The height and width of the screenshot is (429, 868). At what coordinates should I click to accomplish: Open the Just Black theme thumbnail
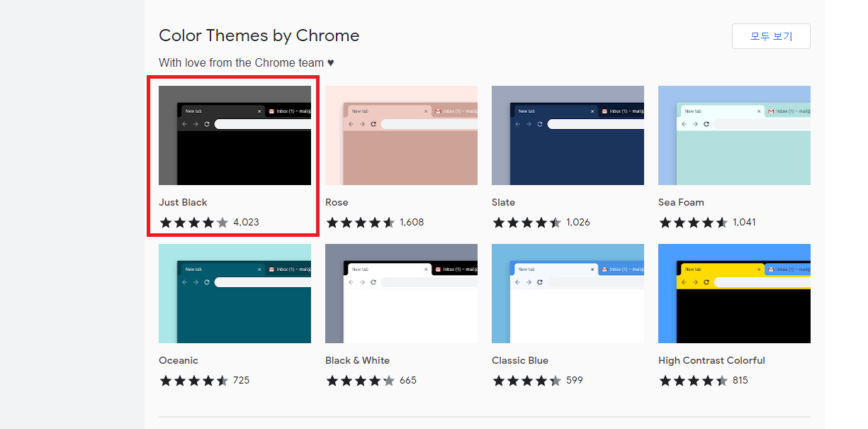(235, 135)
